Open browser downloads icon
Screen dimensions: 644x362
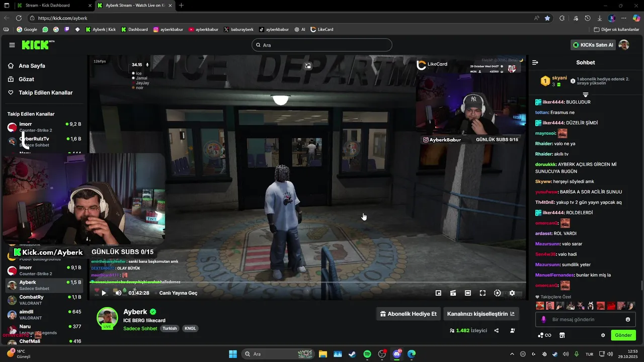[600, 18]
